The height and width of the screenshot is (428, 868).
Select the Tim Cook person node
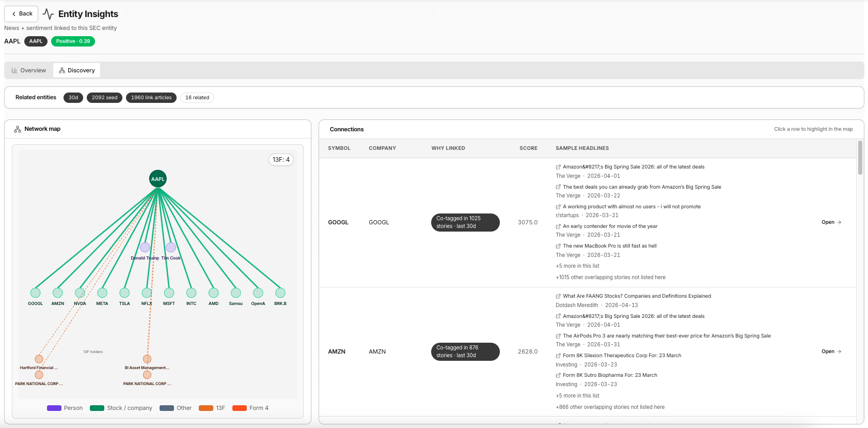pyautogui.click(x=171, y=248)
